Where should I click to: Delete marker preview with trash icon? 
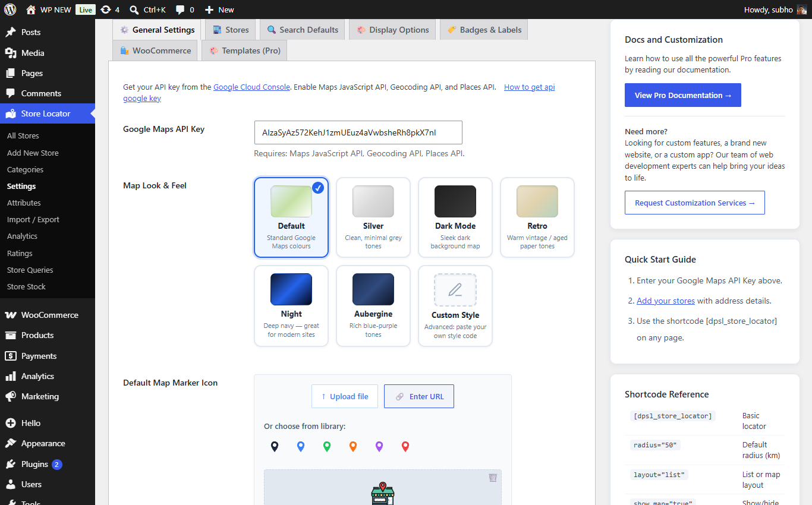(493, 478)
